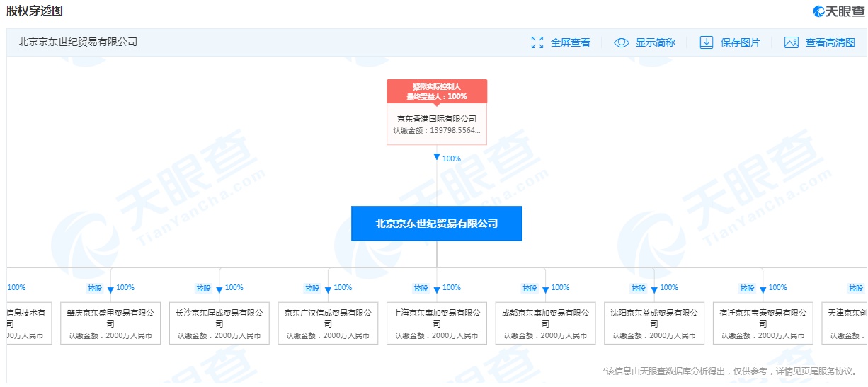The height and width of the screenshot is (387, 868).
Task: Click the picture icon for 查看高清图
Action: (x=791, y=42)
